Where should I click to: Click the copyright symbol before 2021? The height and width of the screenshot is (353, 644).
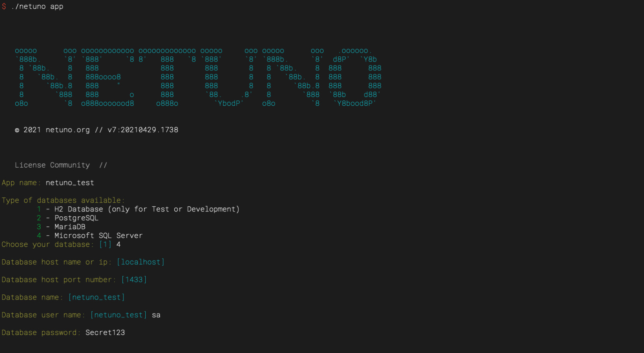pos(17,130)
